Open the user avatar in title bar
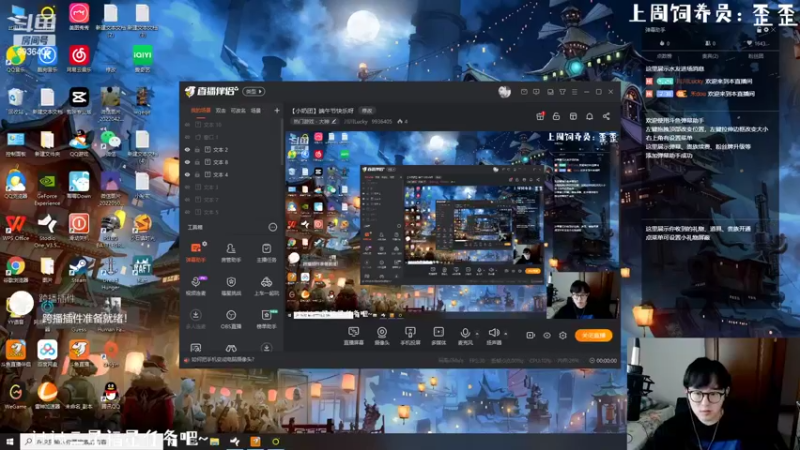Image resolution: width=800 pixels, height=450 pixels. point(505,92)
